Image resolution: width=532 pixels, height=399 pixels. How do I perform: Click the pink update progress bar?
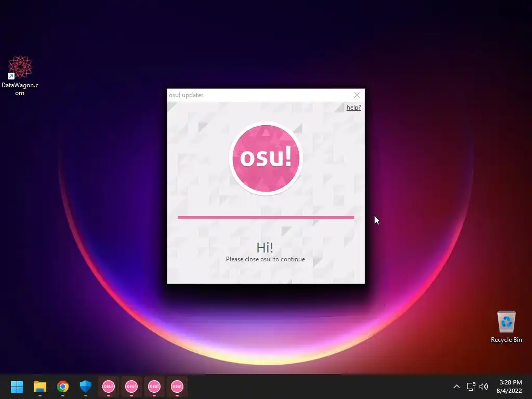265,217
